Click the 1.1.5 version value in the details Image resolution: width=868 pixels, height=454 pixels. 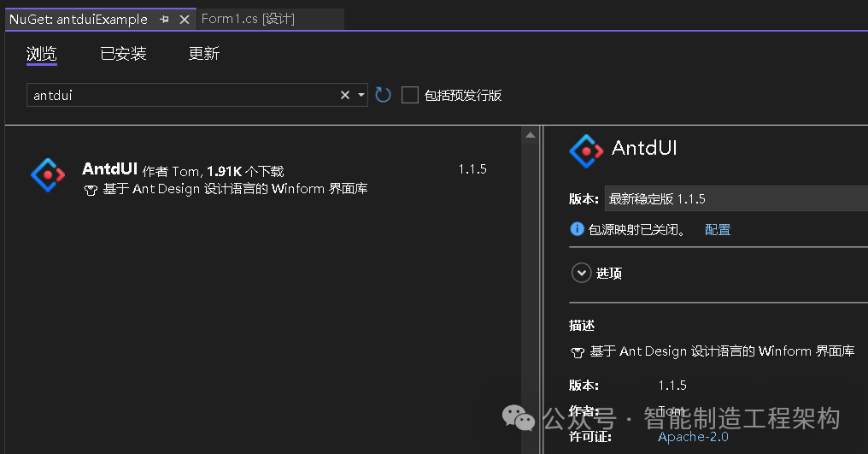672,386
